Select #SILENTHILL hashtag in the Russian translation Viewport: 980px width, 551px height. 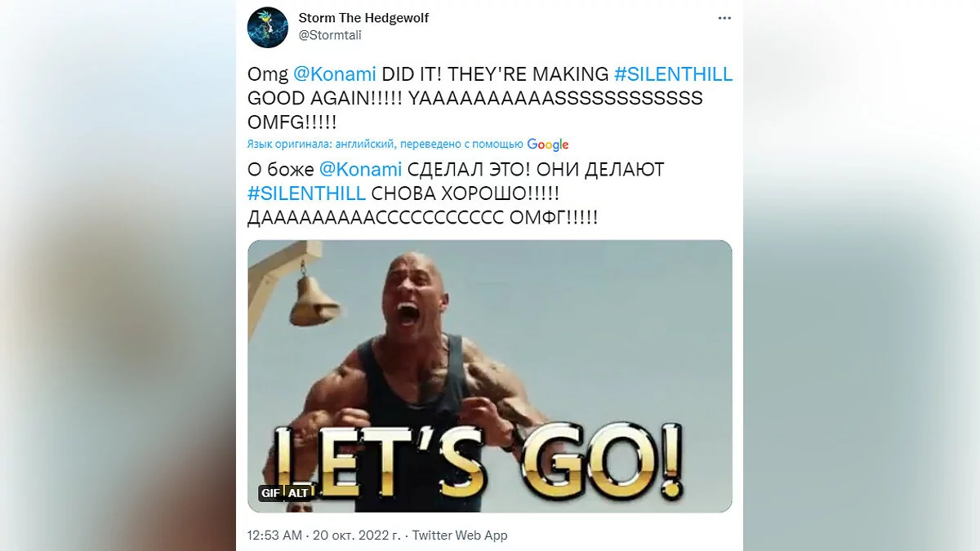pyautogui.click(x=306, y=194)
